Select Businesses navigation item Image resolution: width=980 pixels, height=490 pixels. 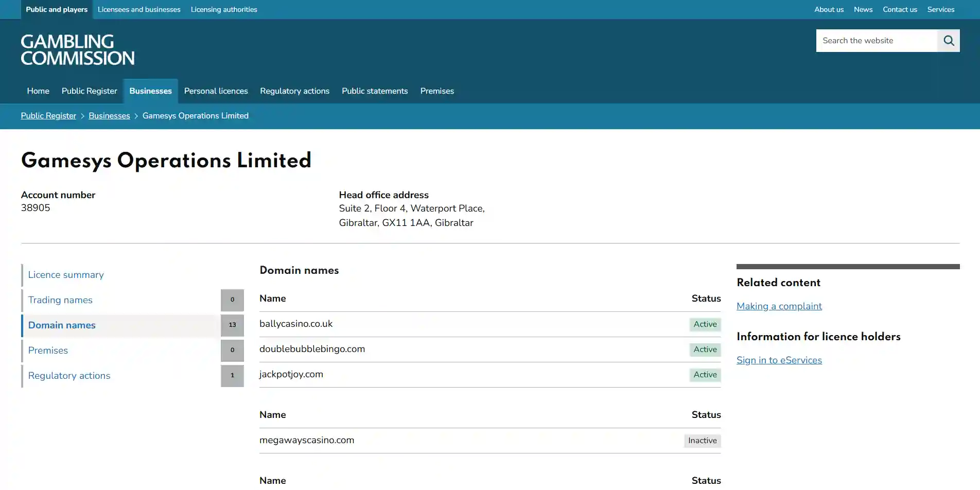point(151,91)
